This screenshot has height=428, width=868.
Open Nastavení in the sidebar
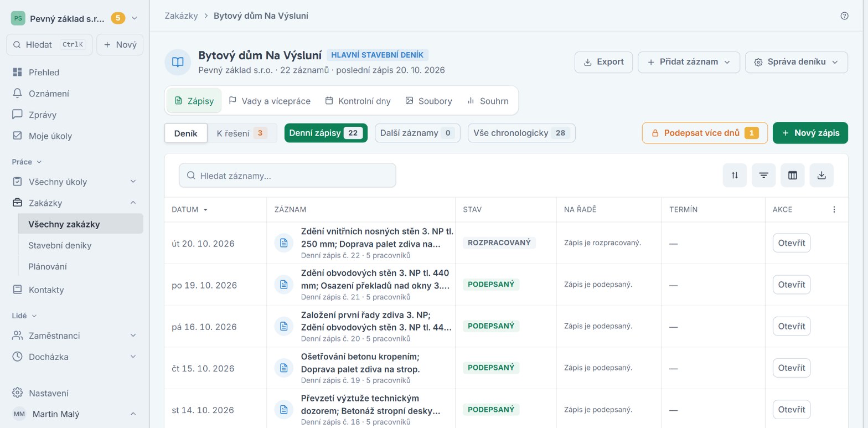75,393
